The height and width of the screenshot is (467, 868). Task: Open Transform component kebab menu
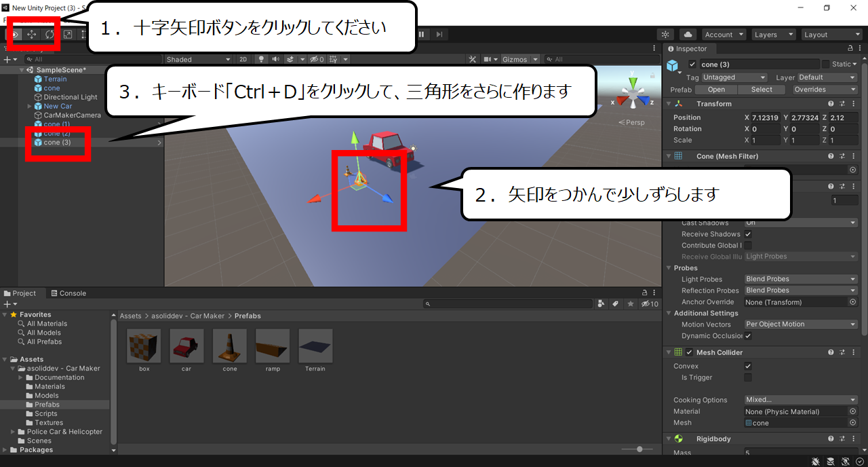tap(853, 104)
